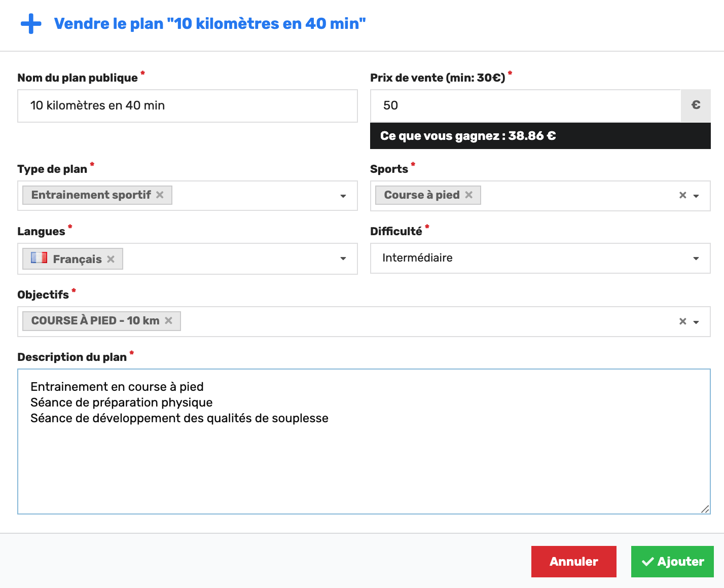
Task: Click the French flag icon
Action: [39, 258]
